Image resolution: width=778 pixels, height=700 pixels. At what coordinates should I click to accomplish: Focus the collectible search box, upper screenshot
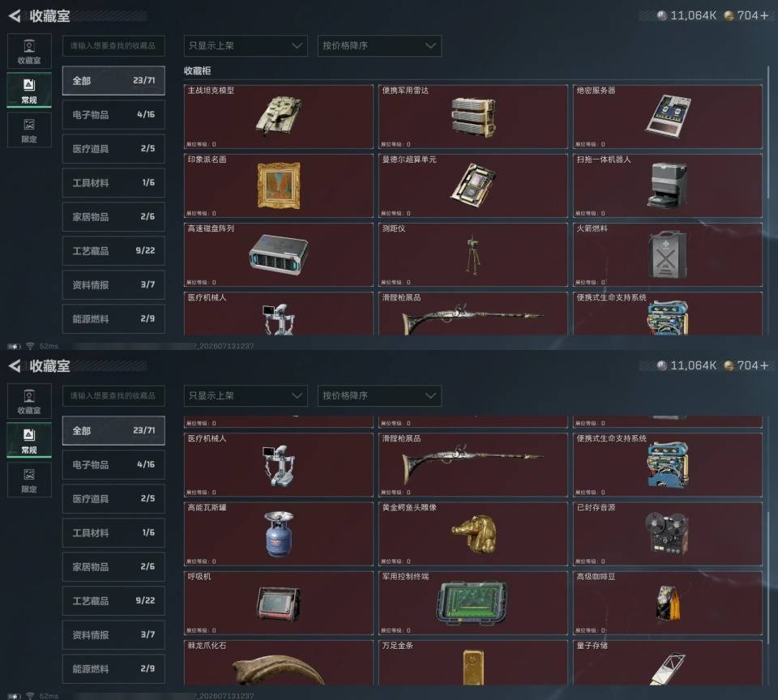[113, 45]
